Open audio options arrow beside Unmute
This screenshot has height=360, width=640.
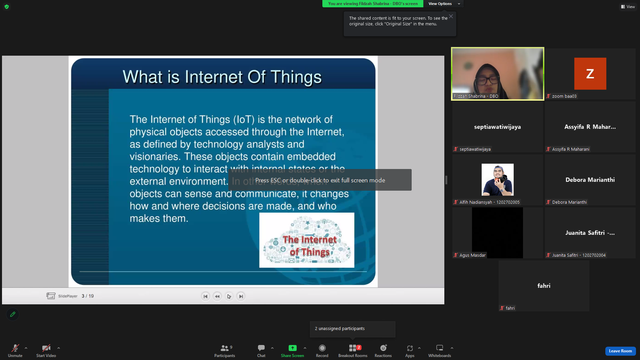[x=26, y=348]
